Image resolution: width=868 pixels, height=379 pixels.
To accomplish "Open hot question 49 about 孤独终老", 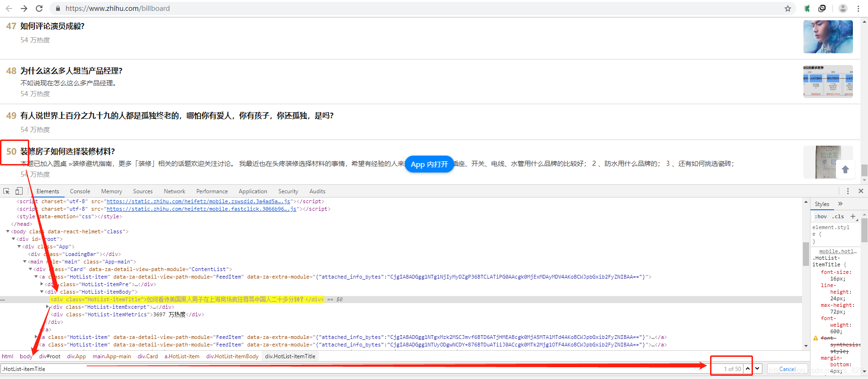I will pos(177,116).
